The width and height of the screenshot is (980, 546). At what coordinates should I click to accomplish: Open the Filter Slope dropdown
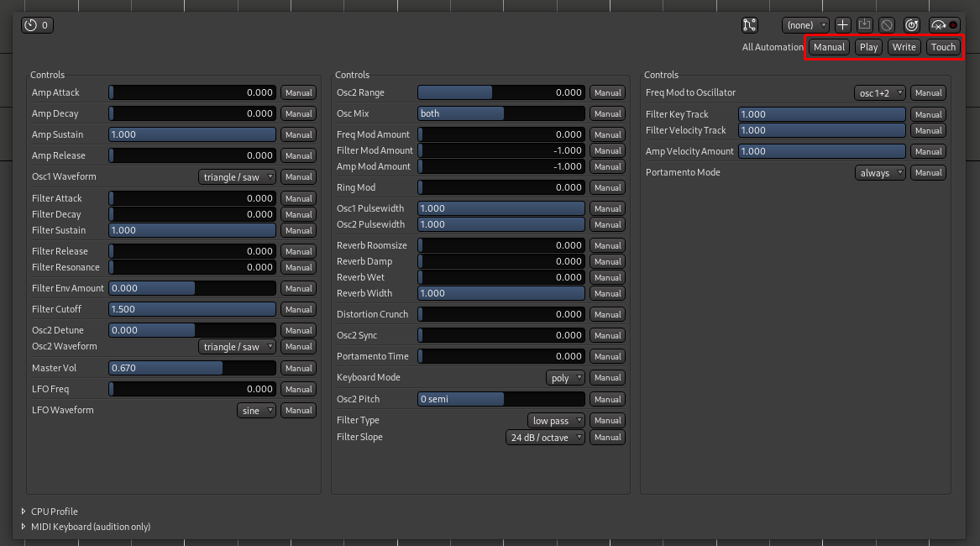pos(545,438)
